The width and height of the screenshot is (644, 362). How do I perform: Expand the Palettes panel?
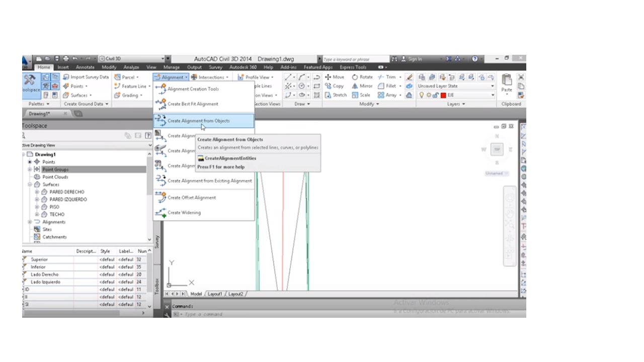(x=39, y=104)
